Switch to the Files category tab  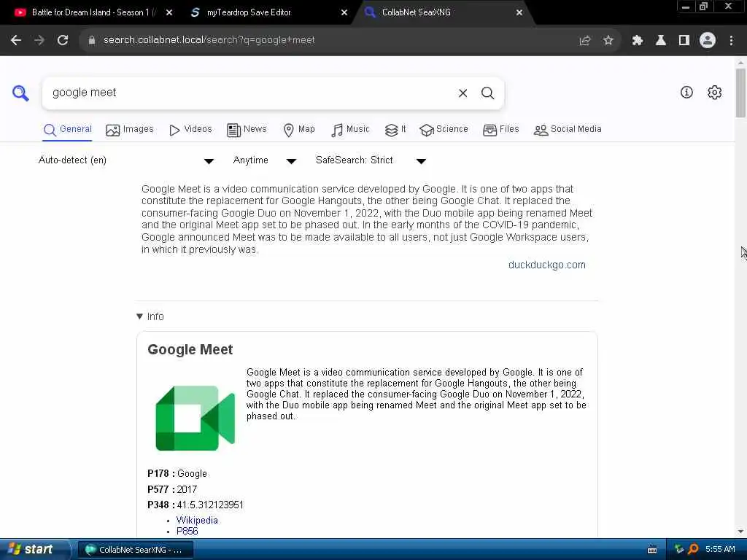coord(500,130)
